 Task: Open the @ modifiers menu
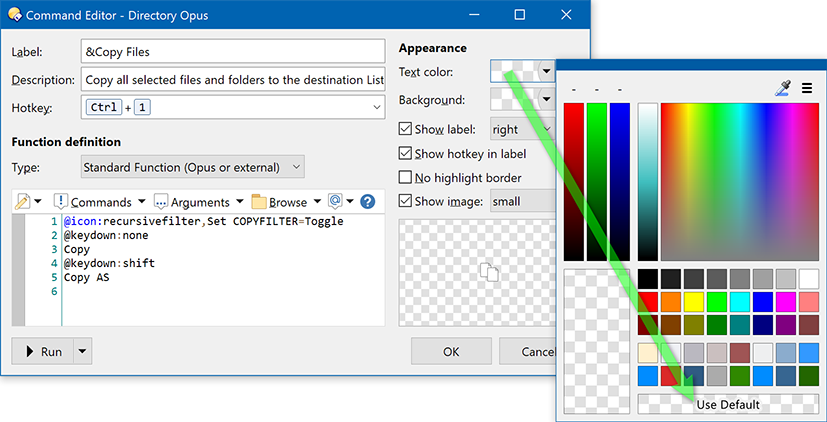tap(341, 202)
